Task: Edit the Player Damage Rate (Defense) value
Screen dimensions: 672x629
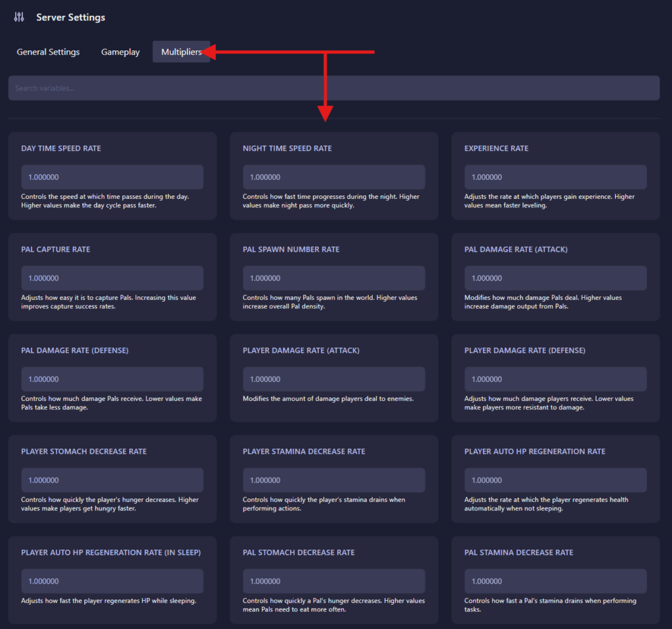Action: pos(555,379)
